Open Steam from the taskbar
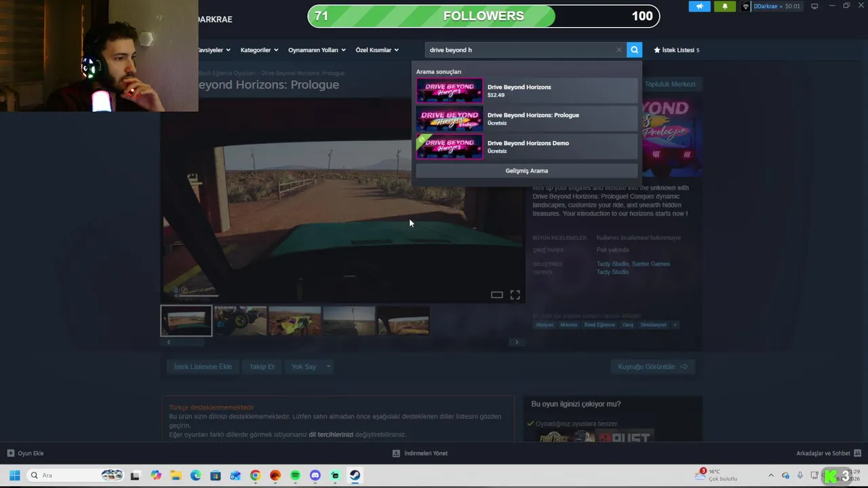Viewport: 868px width, 488px height. point(355,475)
